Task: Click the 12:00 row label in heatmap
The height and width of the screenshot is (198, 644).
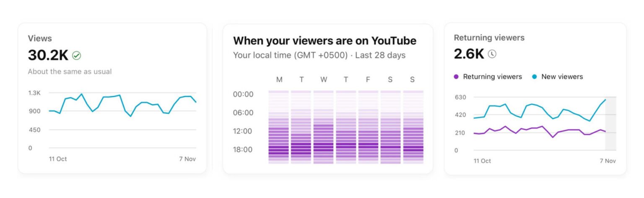Action: (x=243, y=131)
